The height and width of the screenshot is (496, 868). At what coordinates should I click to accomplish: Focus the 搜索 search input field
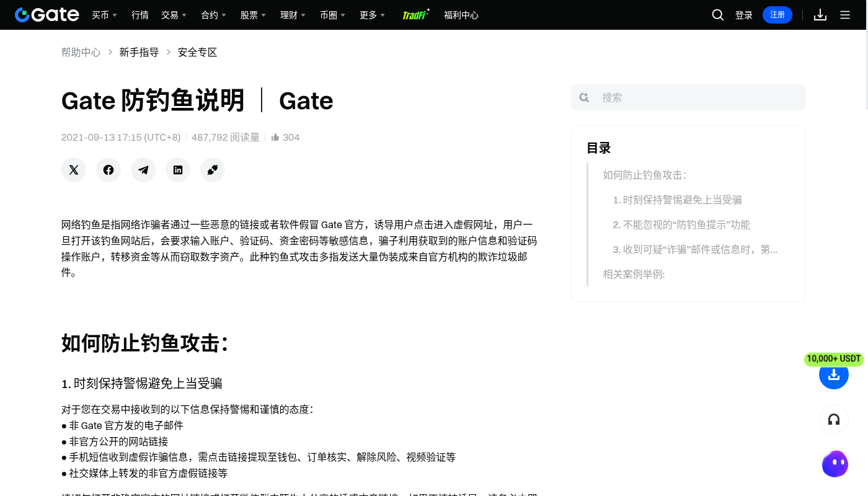pos(688,97)
